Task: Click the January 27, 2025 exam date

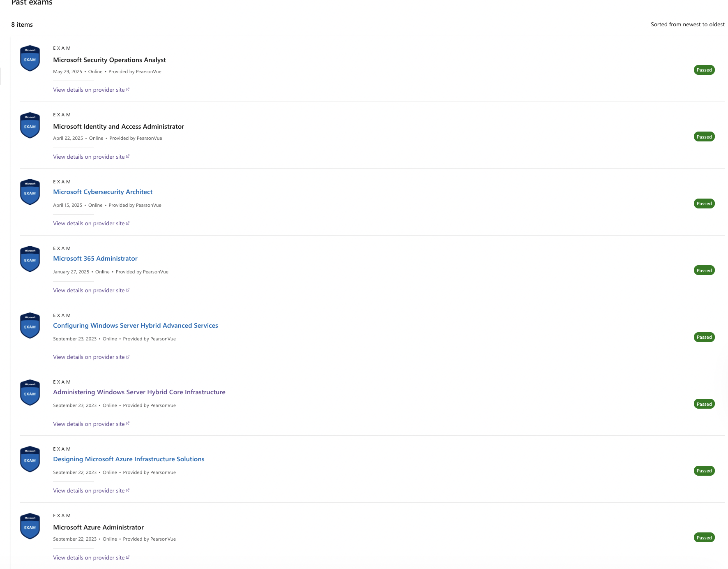Action: tap(71, 272)
